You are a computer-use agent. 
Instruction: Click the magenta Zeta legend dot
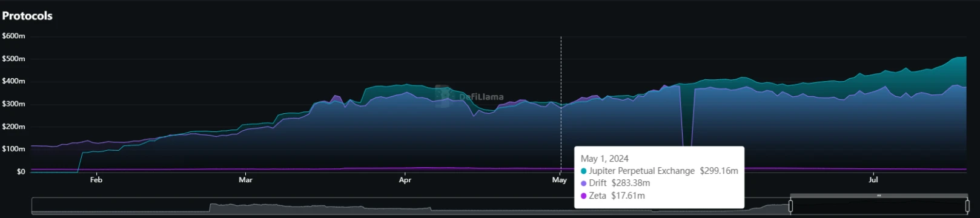pyautogui.click(x=584, y=196)
